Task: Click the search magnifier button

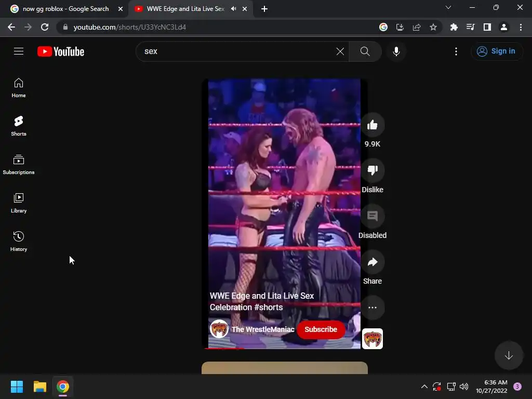Action: coord(365,51)
